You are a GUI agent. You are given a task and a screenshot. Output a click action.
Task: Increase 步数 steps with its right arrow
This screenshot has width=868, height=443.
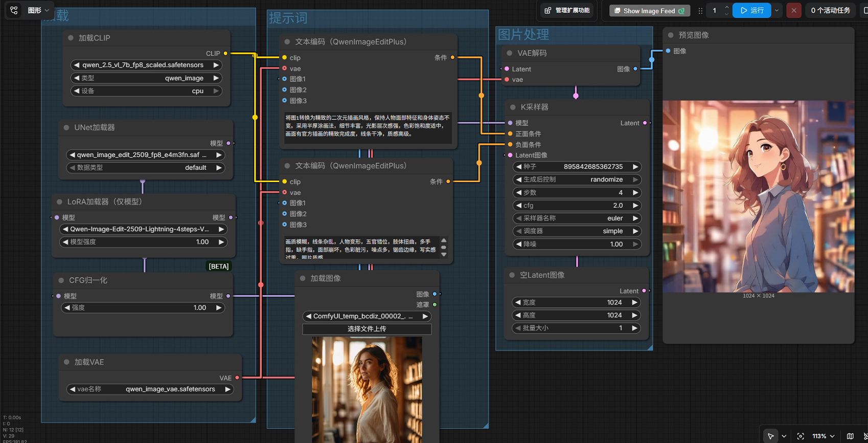(x=635, y=192)
